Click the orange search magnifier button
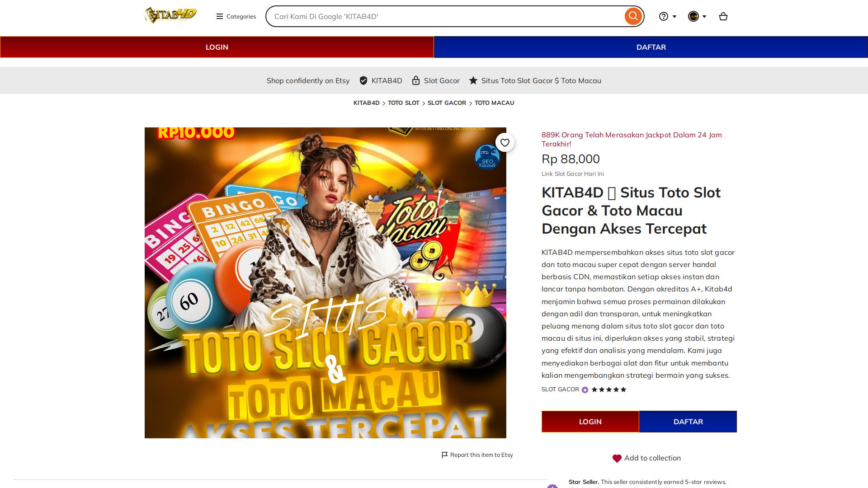The image size is (868, 488). coord(633,16)
